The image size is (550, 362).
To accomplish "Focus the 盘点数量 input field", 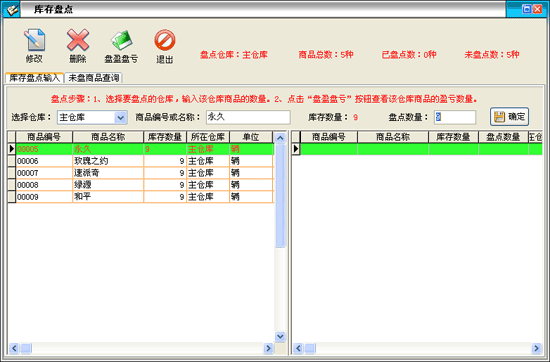I will (x=455, y=117).
